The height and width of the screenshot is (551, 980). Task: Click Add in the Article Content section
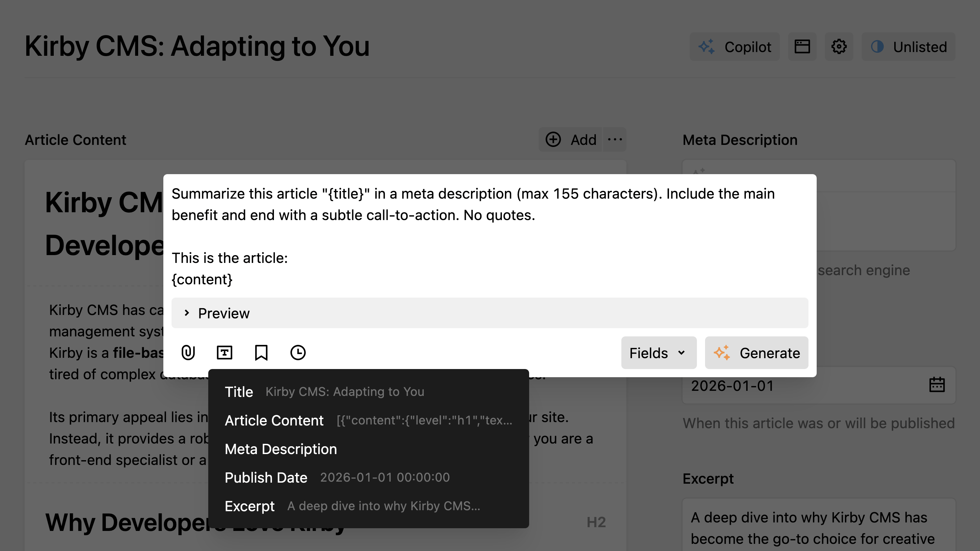570,139
